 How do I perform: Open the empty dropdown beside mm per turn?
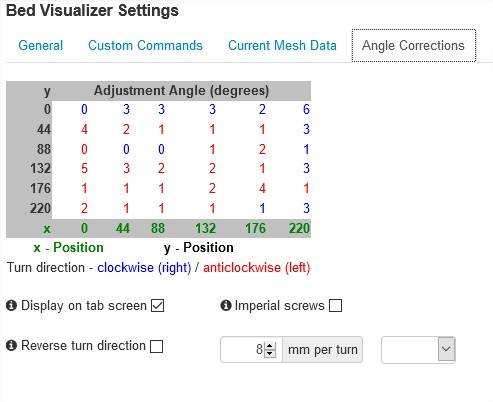click(x=418, y=349)
